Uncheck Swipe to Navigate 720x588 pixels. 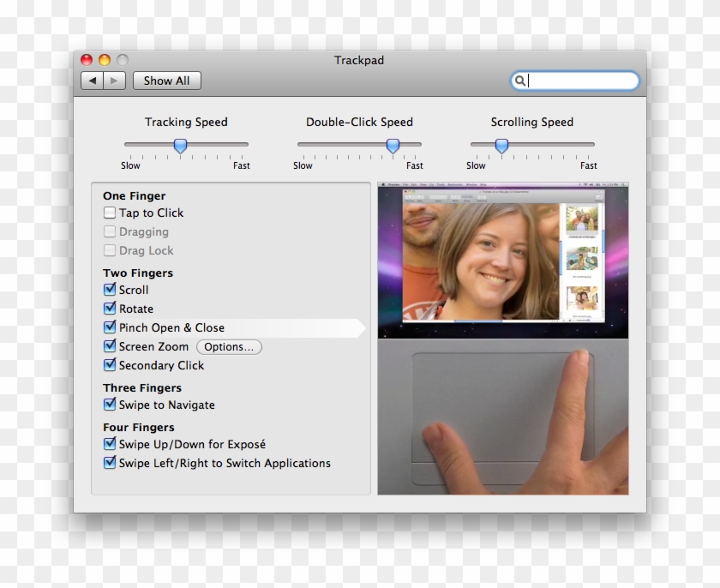click(109, 405)
